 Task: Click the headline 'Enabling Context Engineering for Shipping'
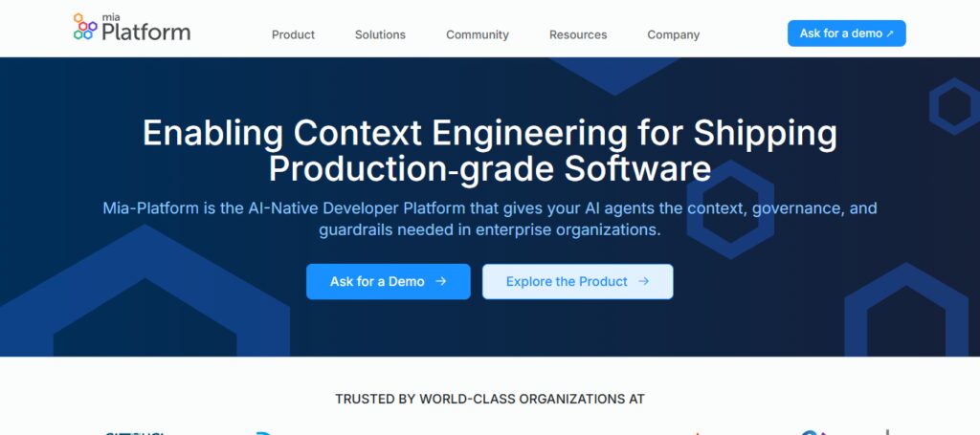coord(490,133)
